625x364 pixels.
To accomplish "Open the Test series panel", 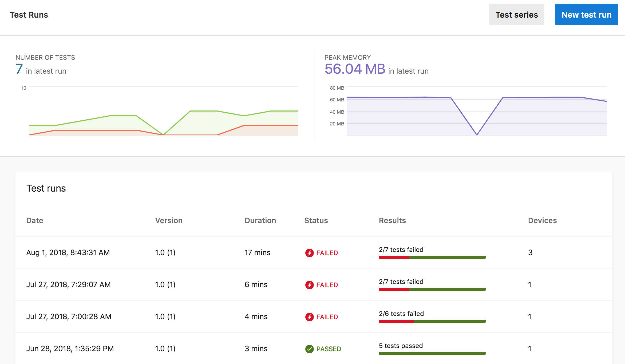I will 516,15.
